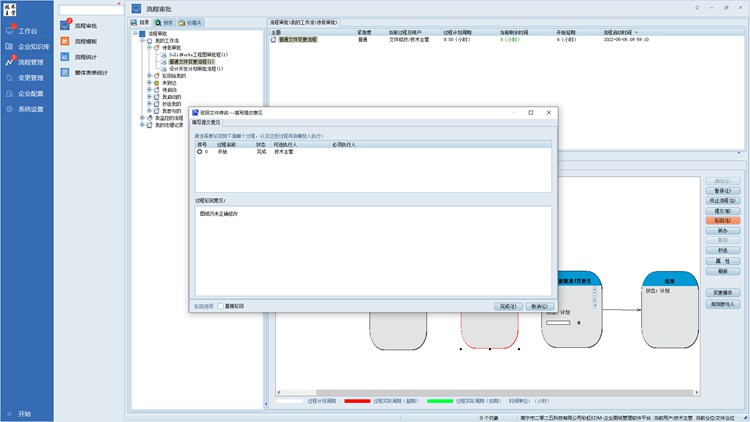
Task: Expand the 我监控的流程 tree node
Action: pos(143,117)
